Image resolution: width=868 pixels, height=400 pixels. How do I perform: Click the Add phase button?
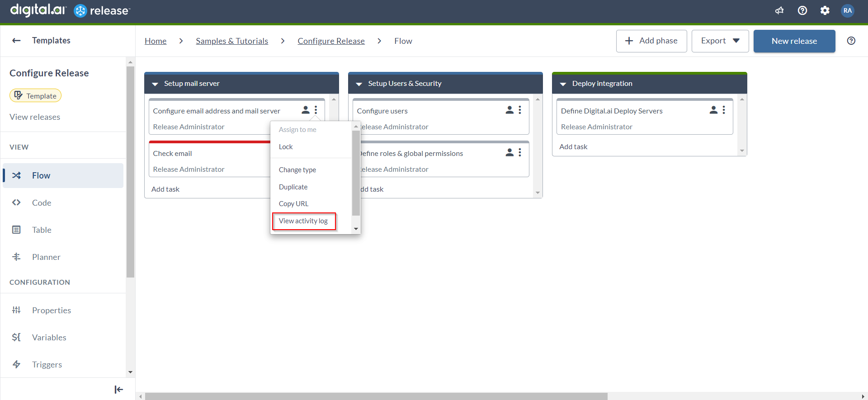coord(651,41)
